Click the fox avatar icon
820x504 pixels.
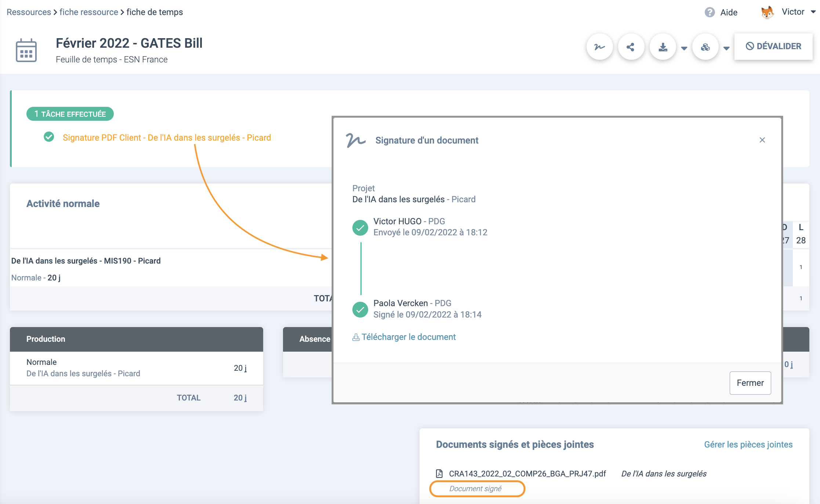tap(767, 12)
